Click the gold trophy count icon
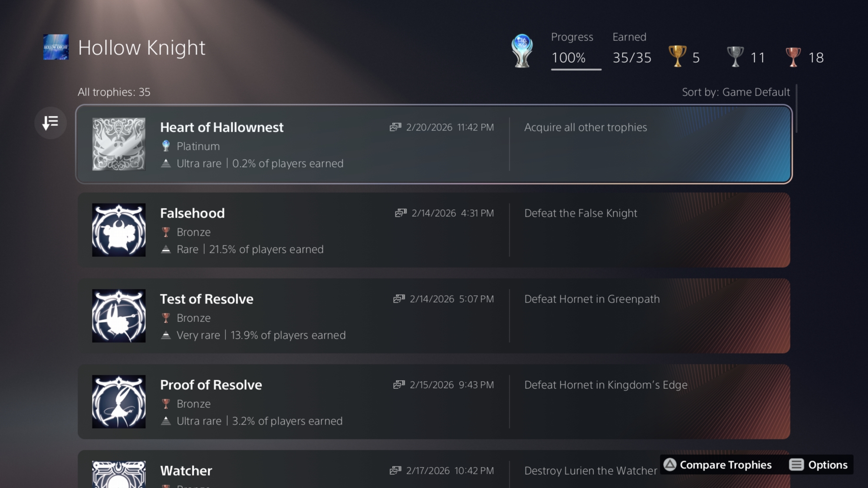Image resolution: width=868 pixels, height=488 pixels. click(677, 57)
